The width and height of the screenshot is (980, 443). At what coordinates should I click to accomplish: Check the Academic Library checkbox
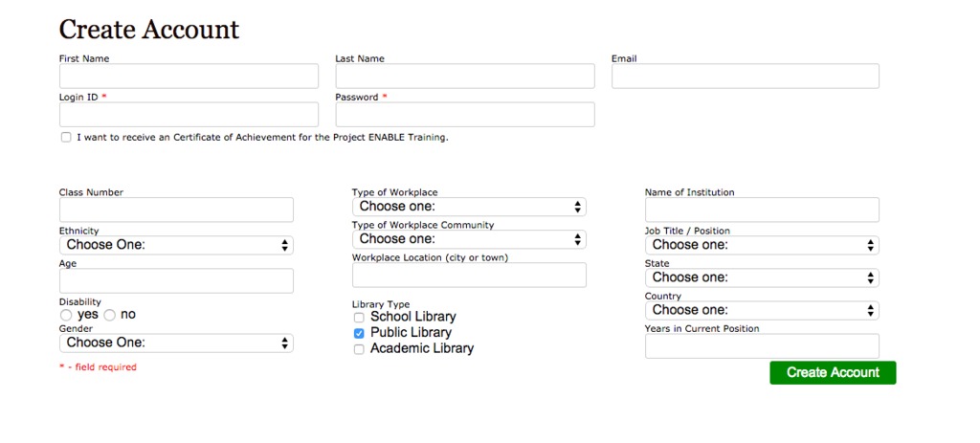click(359, 350)
